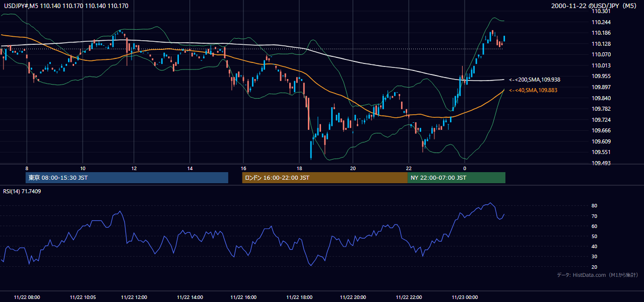This screenshot has height=302, width=644.
Task: Click price axis value 109.840
Action: [x=602, y=98]
